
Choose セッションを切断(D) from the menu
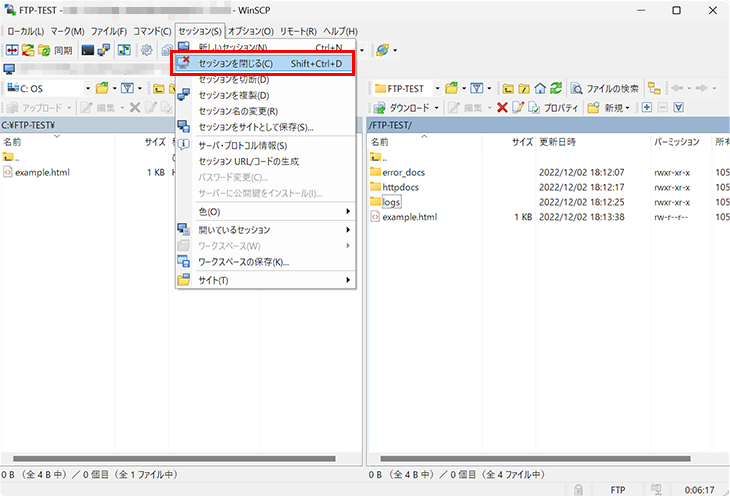pos(265,80)
